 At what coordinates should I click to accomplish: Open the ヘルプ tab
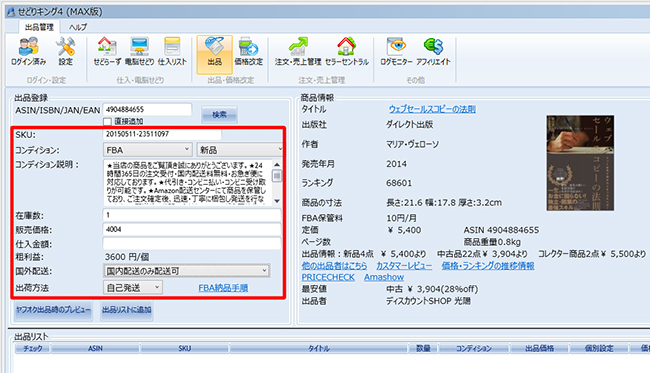(x=78, y=27)
